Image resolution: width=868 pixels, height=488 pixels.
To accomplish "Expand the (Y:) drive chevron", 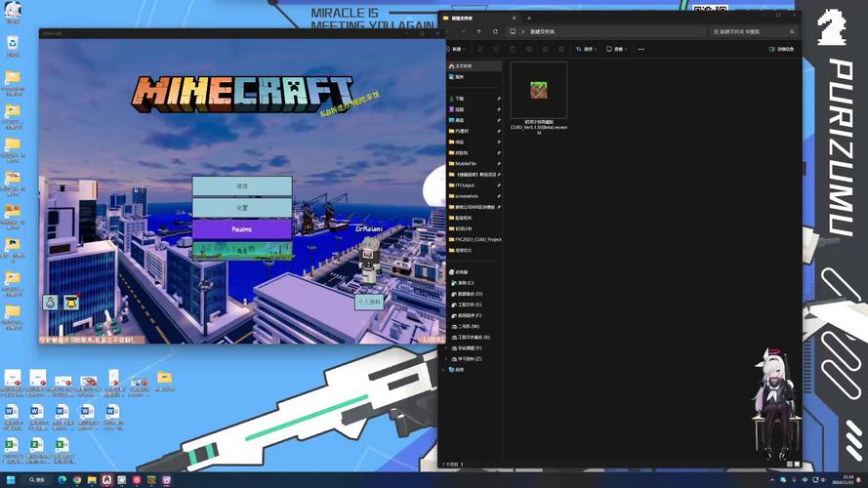I will pos(447,348).
